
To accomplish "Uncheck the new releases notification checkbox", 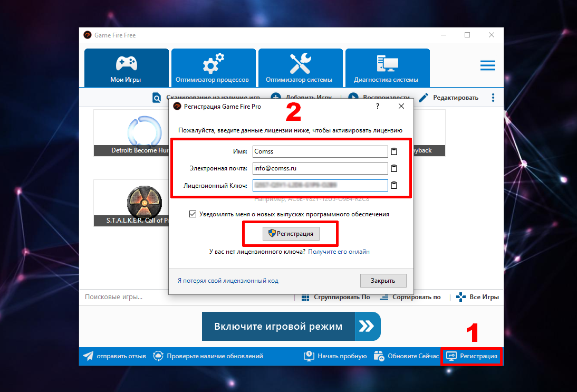I will pyautogui.click(x=193, y=214).
